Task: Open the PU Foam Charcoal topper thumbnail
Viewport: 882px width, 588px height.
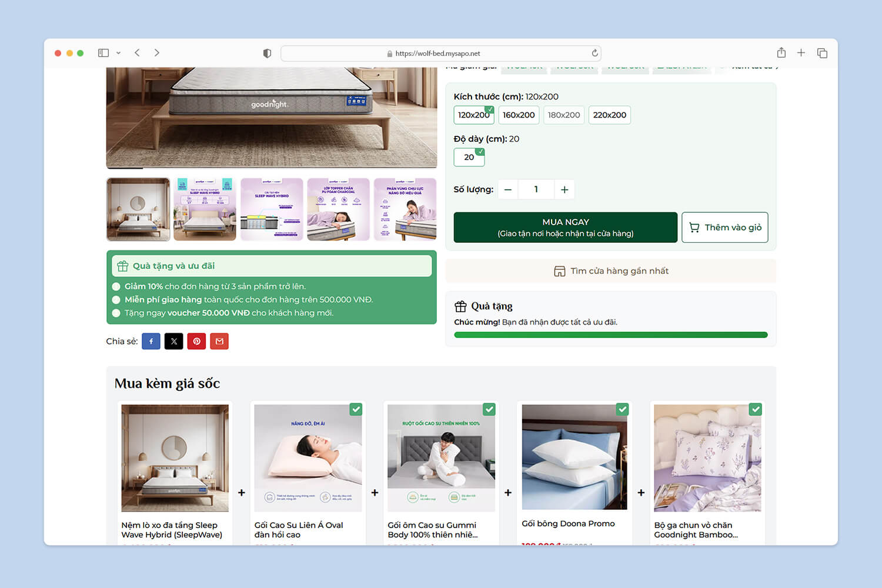Action: pyautogui.click(x=338, y=209)
